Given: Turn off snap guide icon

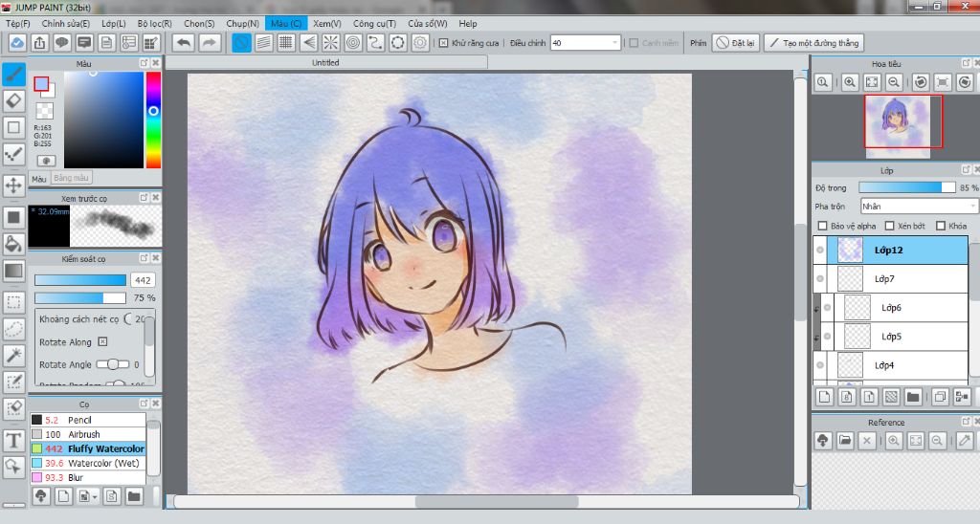Looking at the screenshot, I should 241,43.
